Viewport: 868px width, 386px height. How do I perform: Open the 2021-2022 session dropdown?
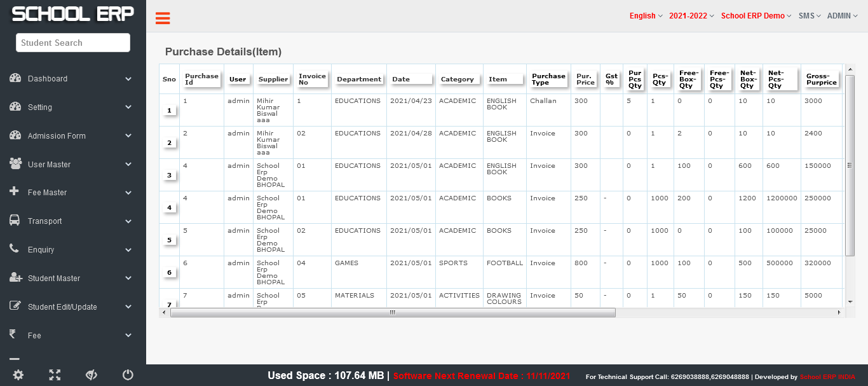point(691,16)
